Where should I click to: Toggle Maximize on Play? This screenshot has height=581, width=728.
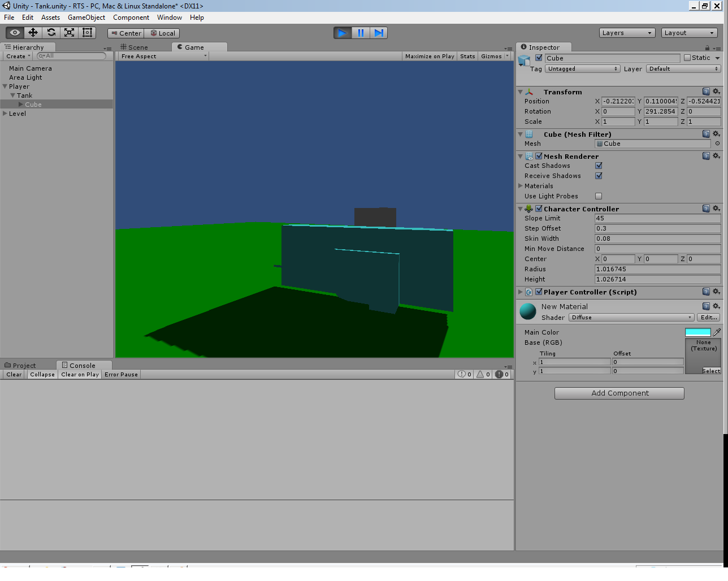(x=430, y=56)
